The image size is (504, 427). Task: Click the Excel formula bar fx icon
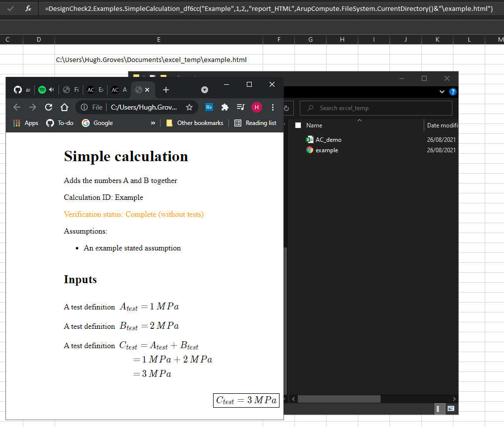click(28, 8)
